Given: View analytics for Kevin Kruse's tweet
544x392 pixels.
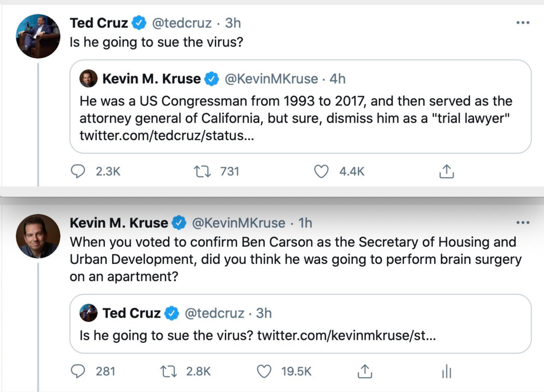Looking at the screenshot, I should tap(446, 371).
